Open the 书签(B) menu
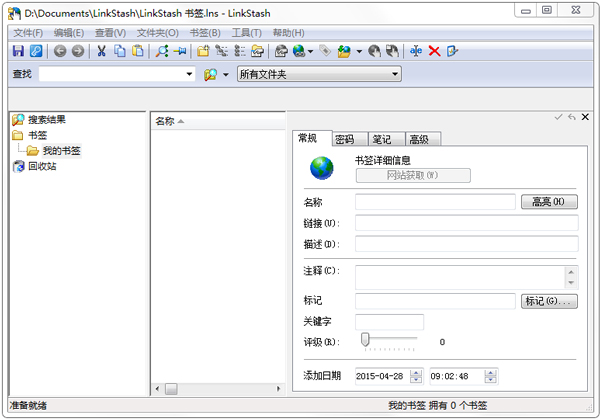Viewport: 600px width, 420px height. [205, 33]
